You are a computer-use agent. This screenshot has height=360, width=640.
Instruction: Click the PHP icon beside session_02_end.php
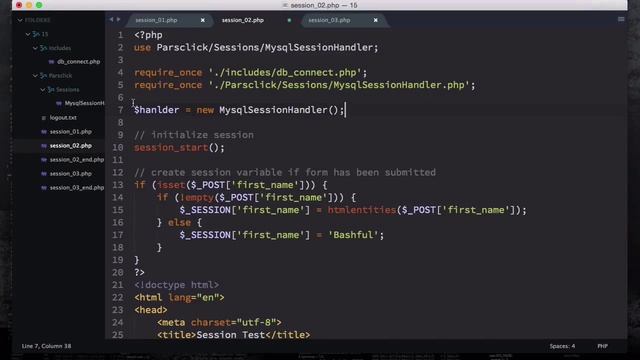[44, 160]
